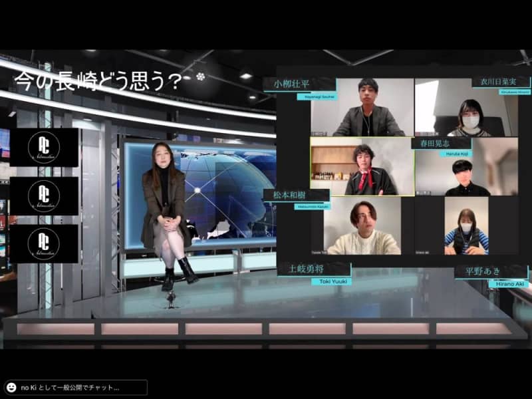Select the 土岐勇将 name label
The height and width of the screenshot is (399, 532).
click(315, 269)
